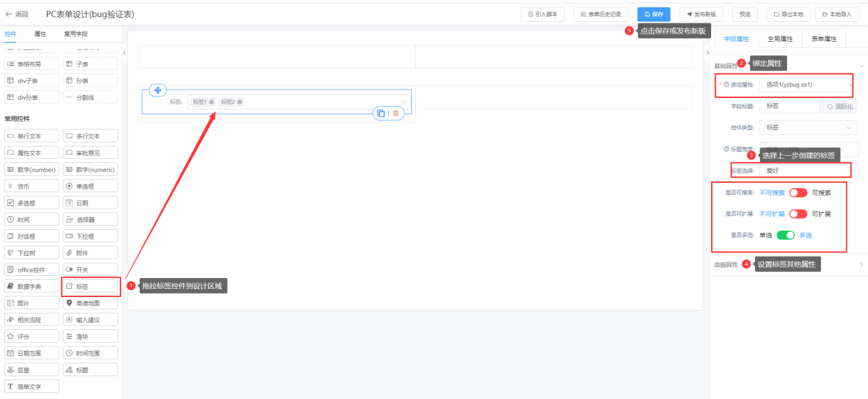Toggle the 是否可搜索 switch
This screenshot has height=399, width=868.
(x=798, y=192)
